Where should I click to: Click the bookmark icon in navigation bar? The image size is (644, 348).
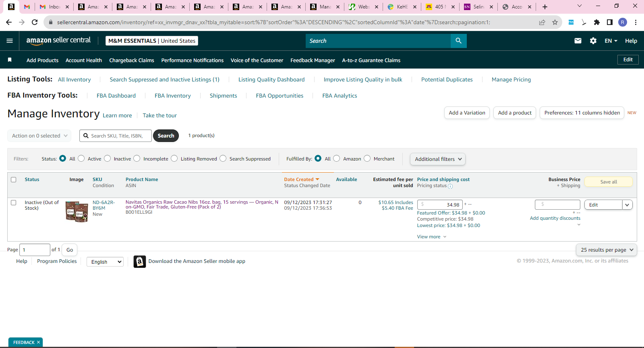coord(10,60)
